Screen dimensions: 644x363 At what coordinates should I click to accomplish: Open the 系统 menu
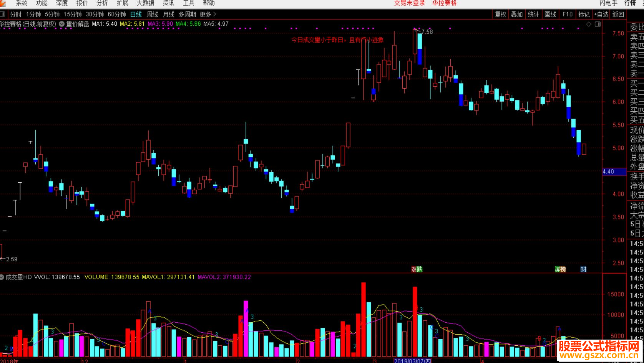coord(22,3)
